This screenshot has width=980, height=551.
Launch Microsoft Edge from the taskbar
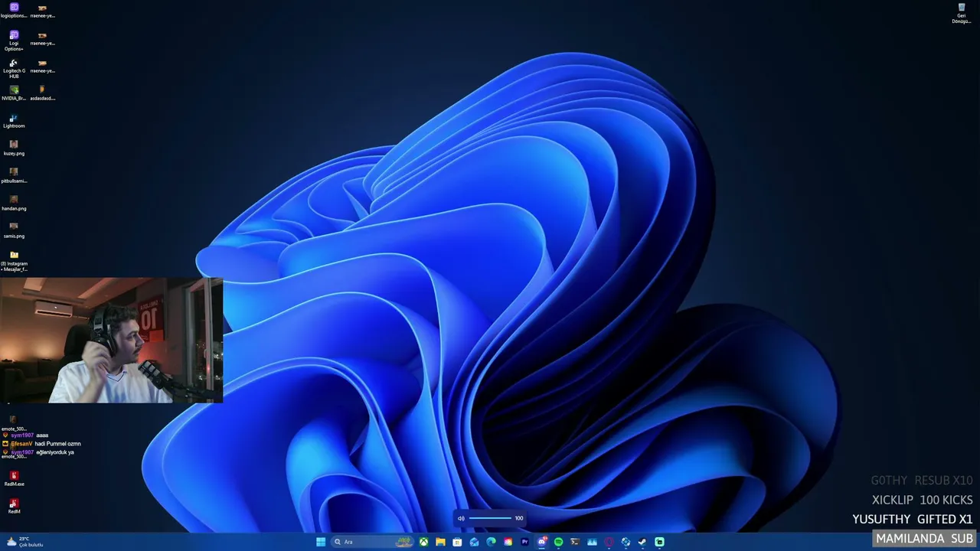point(491,542)
